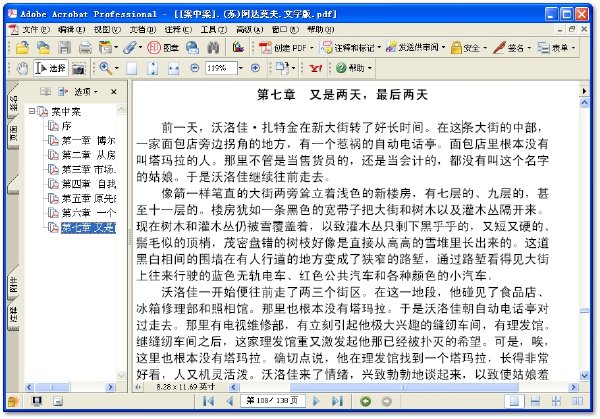The height and width of the screenshot is (419, 600).
Task: Click the Actual Size page icon
Action: click(x=132, y=68)
